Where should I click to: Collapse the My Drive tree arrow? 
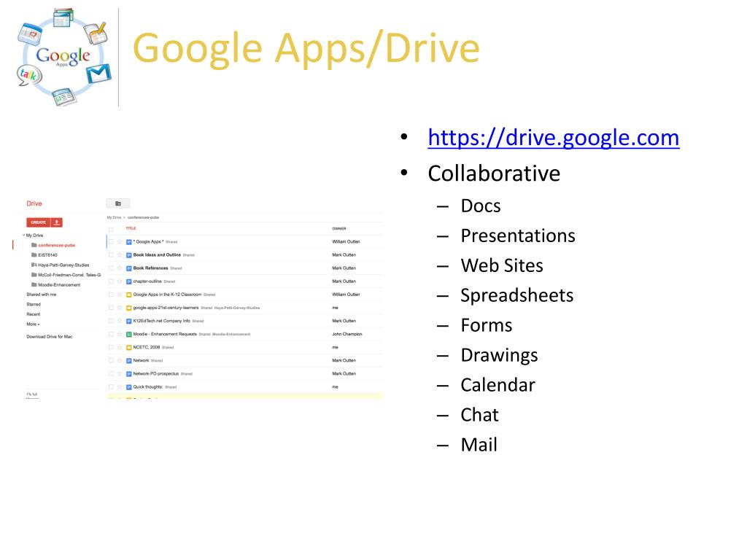pos(23,236)
